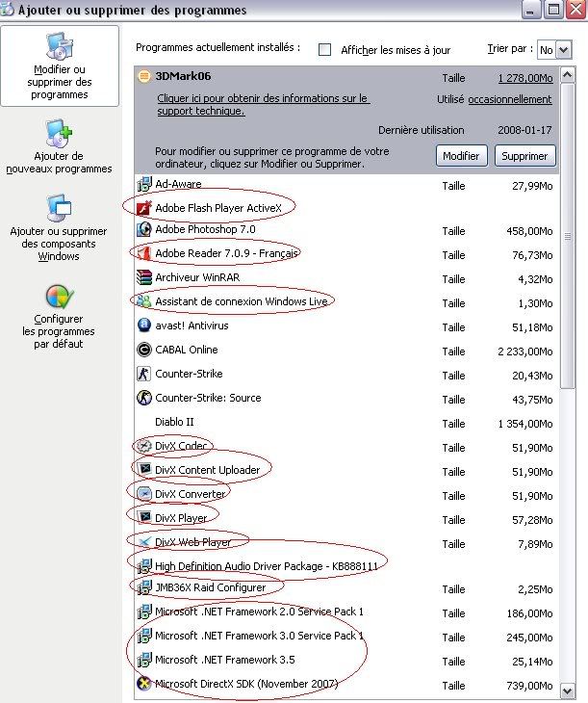588x703 pixels.
Task: Click the Ad-Aware icon
Action: (144, 183)
